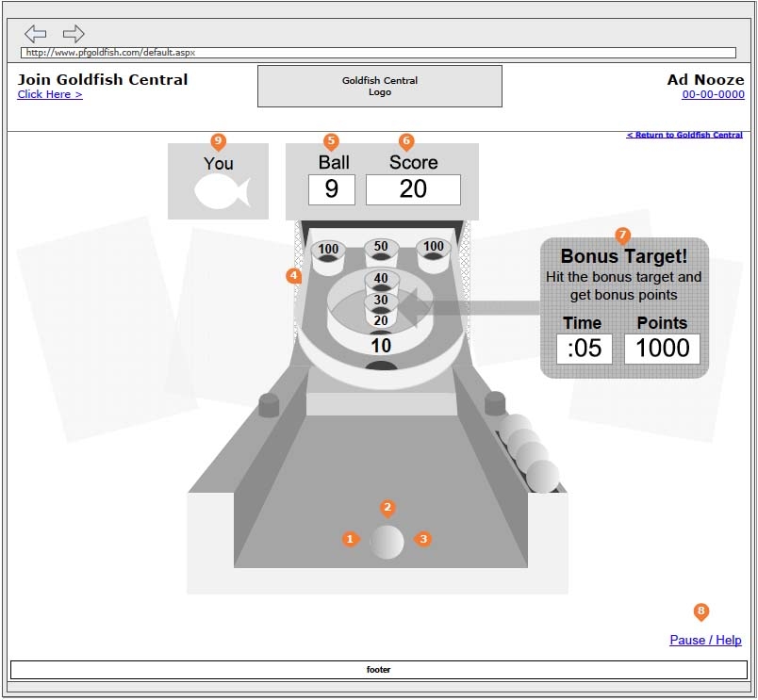Open the Pause / Help link
The height and width of the screenshot is (700, 758).
coord(705,640)
